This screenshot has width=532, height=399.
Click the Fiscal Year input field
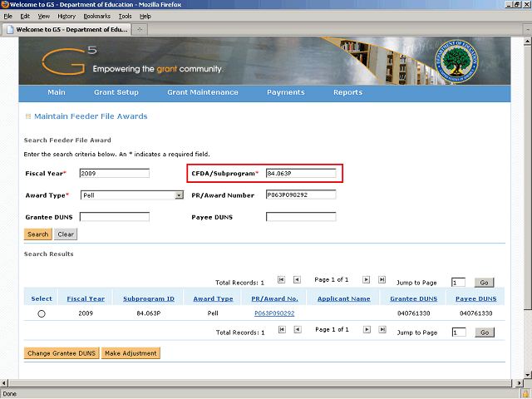click(x=115, y=174)
